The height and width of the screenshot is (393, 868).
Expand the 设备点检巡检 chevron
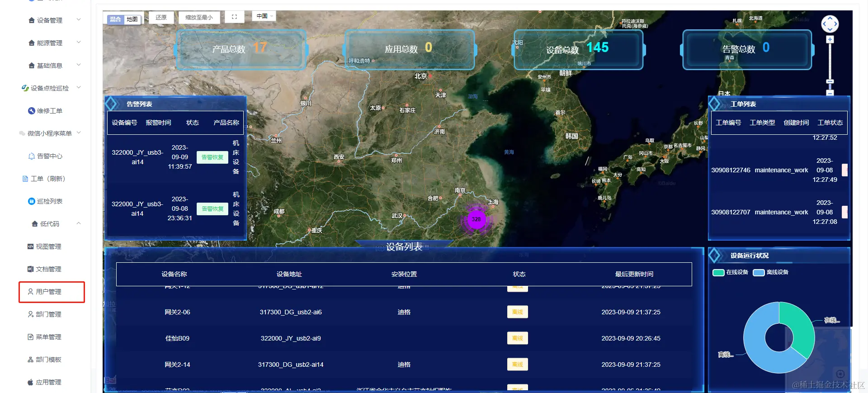79,87
